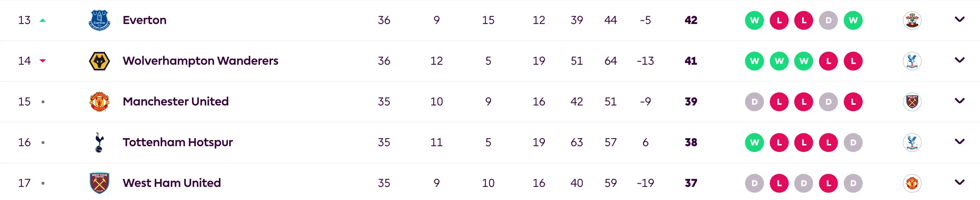Open the Tottenham Hotspur team link
This screenshot has width=980, height=200.
click(178, 142)
